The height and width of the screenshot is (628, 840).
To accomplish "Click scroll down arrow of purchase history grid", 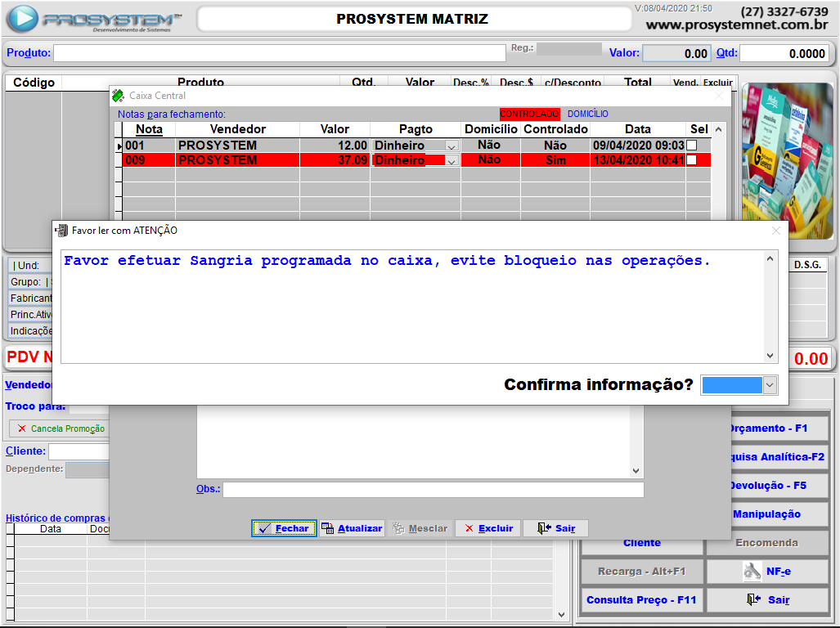I will coord(561,615).
